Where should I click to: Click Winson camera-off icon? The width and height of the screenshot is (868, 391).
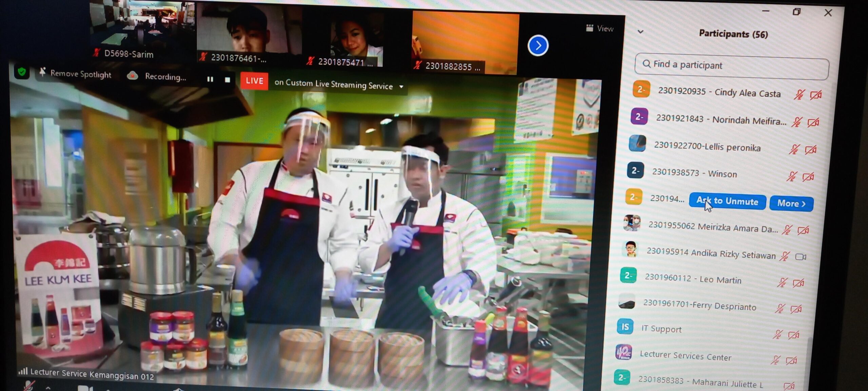pyautogui.click(x=808, y=177)
